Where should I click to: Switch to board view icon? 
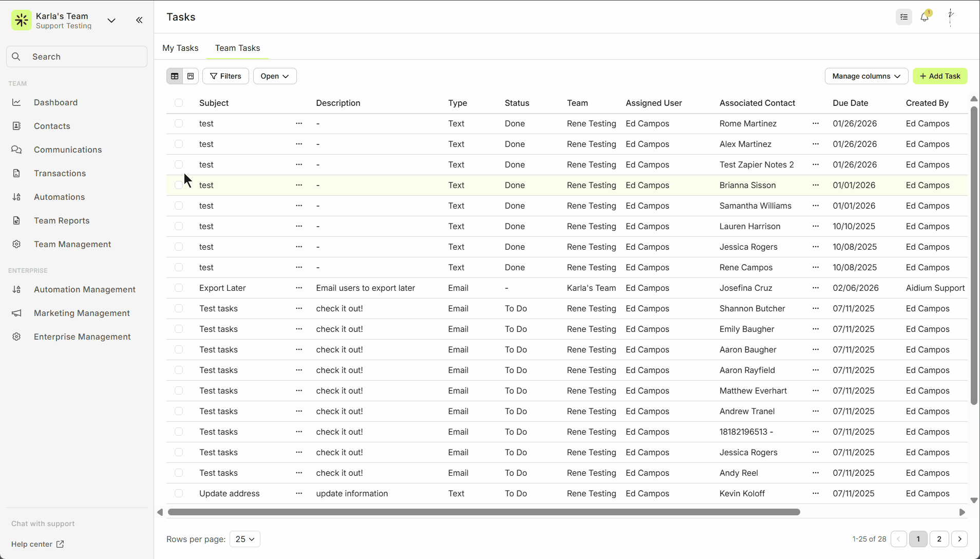point(191,76)
